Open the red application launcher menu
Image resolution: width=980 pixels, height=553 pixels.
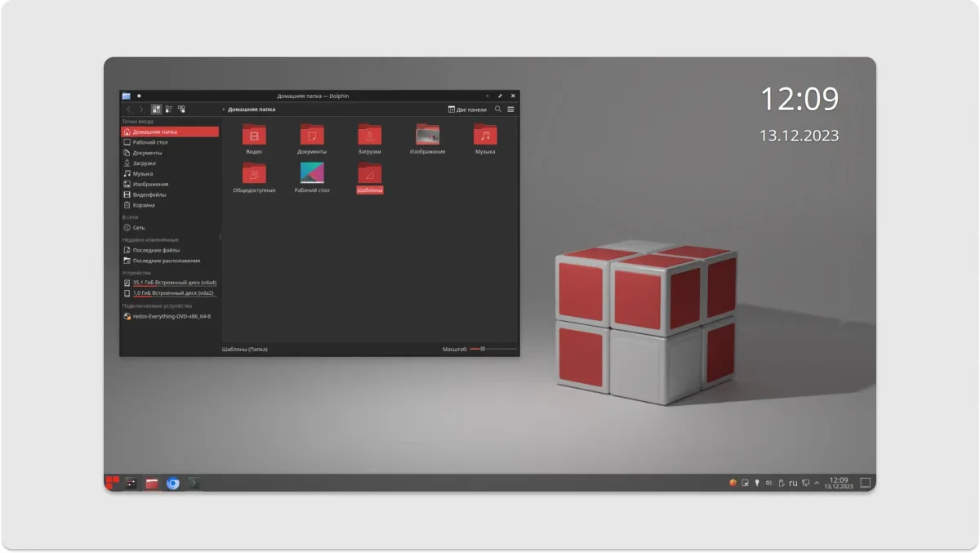coord(112,483)
